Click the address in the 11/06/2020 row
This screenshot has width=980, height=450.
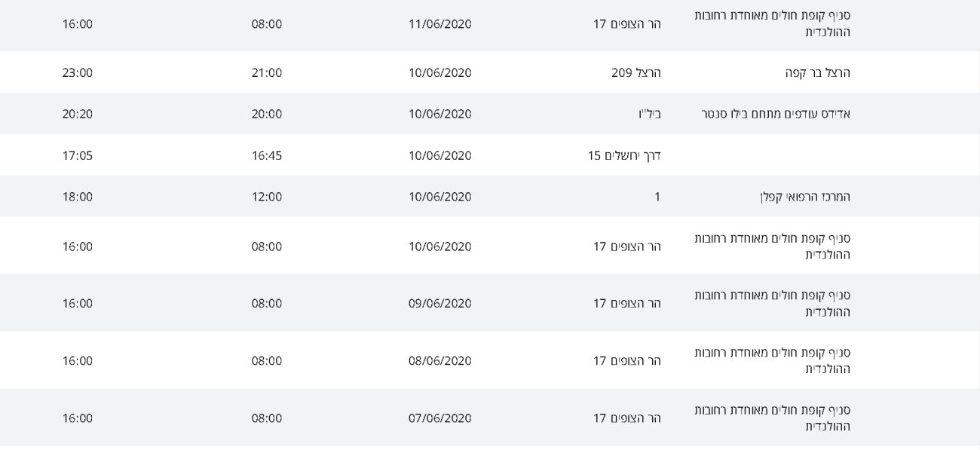[626, 24]
